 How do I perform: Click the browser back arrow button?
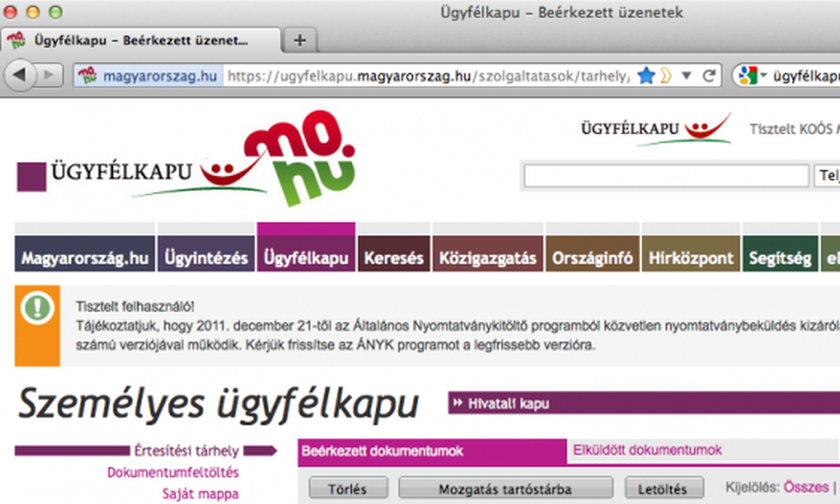(x=19, y=76)
